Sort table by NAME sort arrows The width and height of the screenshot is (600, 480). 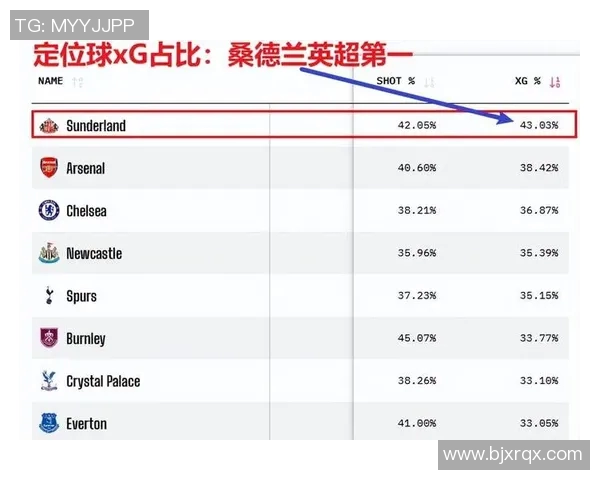coord(78,82)
